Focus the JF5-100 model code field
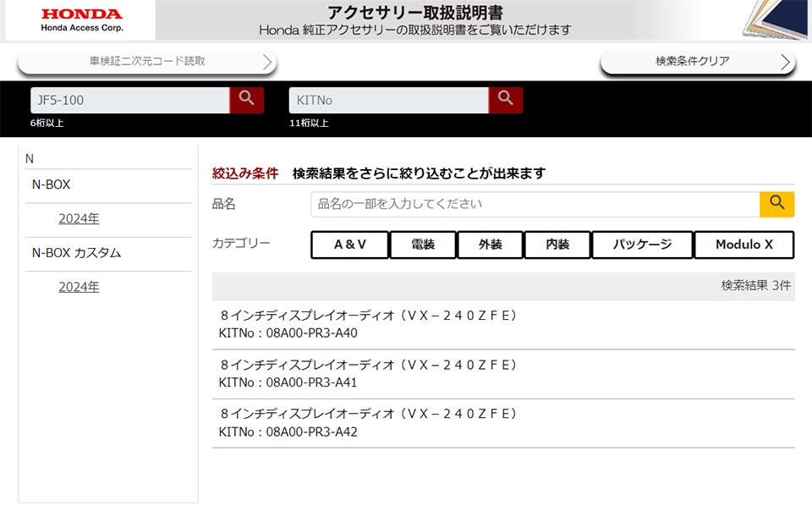The width and height of the screenshot is (812, 517). (x=130, y=100)
